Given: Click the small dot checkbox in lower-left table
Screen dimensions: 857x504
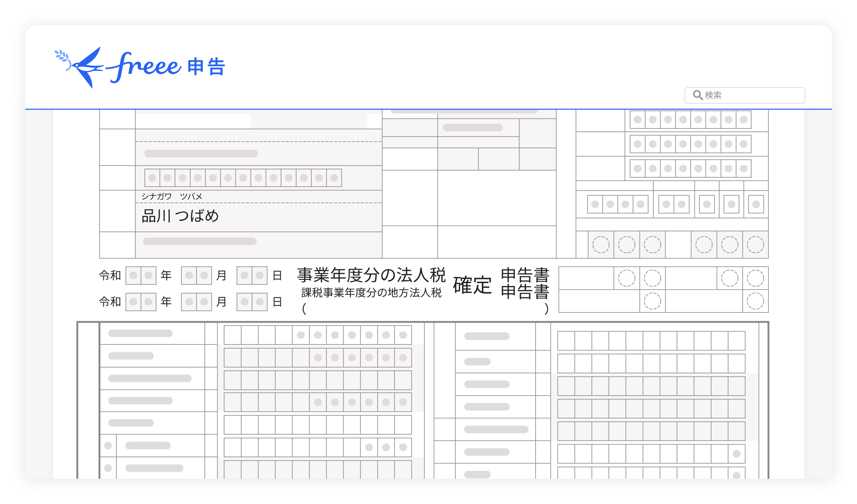Looking at the screenshot, I should click(x=108, y=446).
